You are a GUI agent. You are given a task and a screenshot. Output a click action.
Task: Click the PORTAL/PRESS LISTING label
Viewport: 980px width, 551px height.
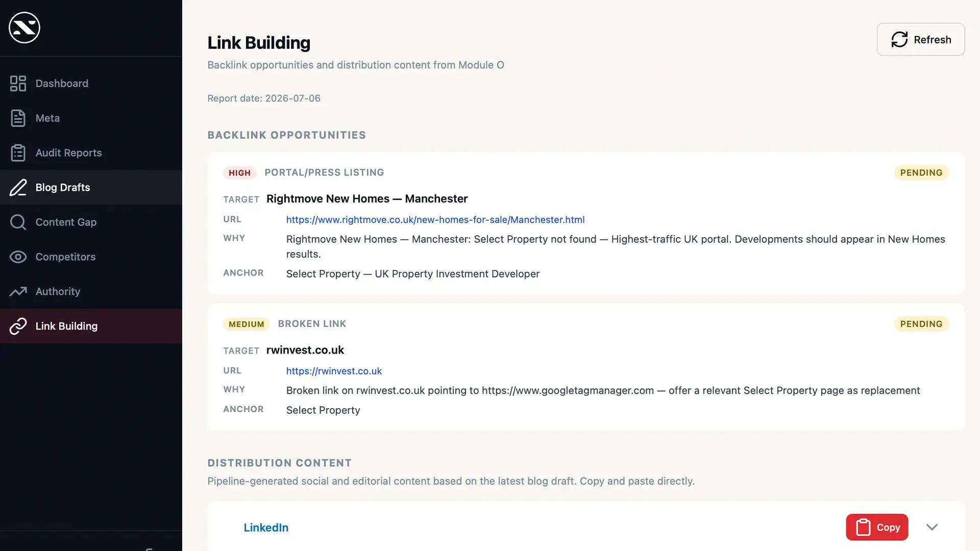pyautogui.click(x=324, y=172)
